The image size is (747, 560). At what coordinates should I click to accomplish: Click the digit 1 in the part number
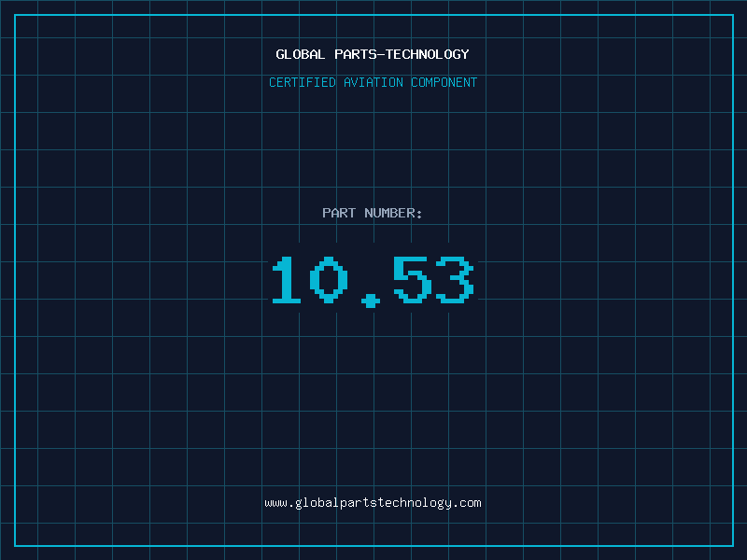pos(286,281)
